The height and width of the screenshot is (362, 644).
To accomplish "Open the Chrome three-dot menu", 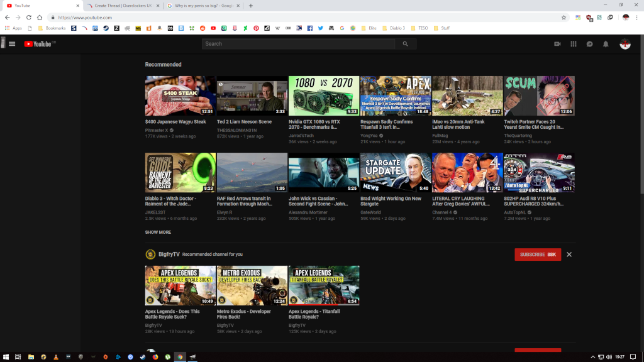I will tap(636, 17).
